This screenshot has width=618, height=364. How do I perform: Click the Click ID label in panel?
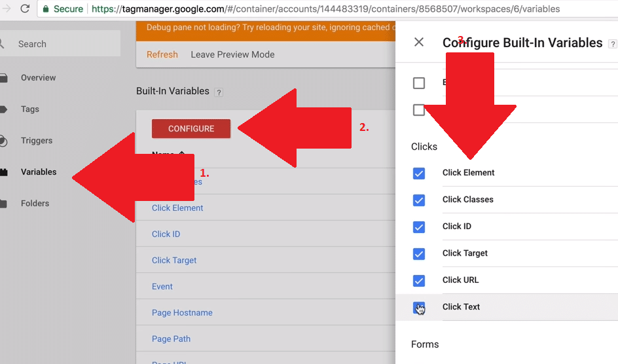coord(457,226)
